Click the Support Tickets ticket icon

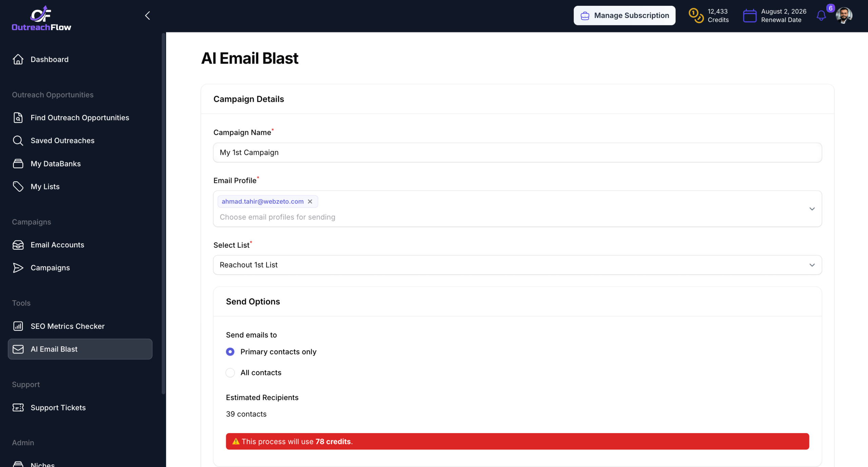18,407
